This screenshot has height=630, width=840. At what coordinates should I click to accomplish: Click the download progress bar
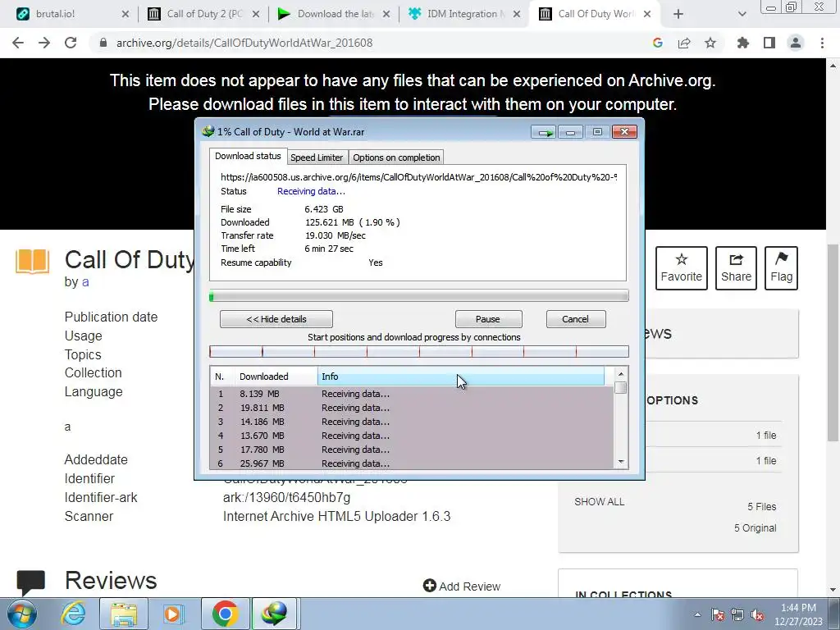419,295
